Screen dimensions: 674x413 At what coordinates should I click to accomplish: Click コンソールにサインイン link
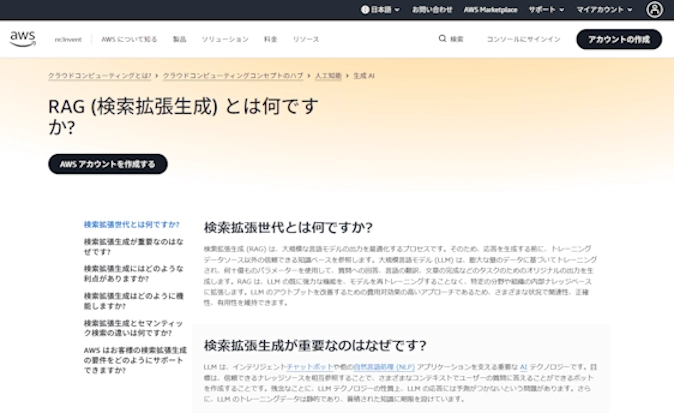pos(523,39)
